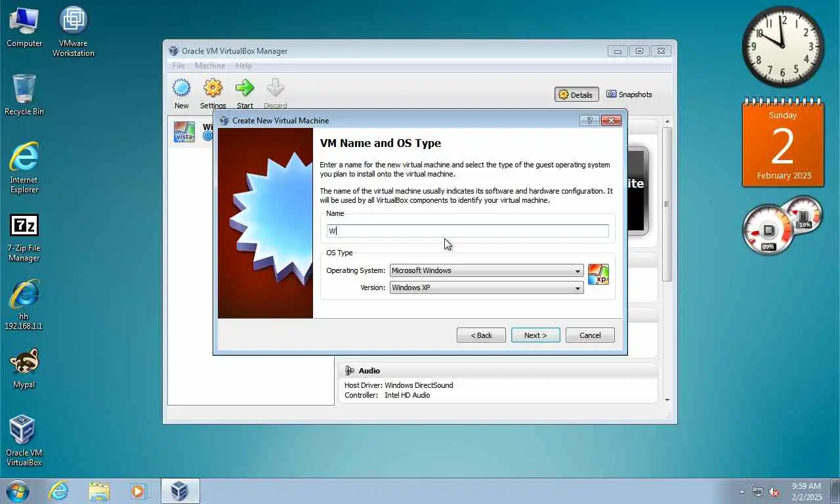Click the details pane vertical scrollbar
This screenshot has width=840, height=504.
coord(667,203)
